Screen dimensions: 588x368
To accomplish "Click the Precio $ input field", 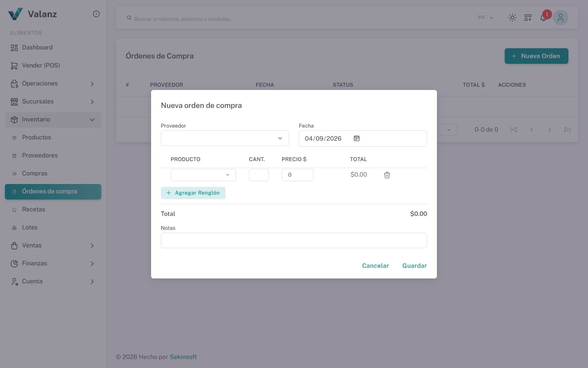I will pyautogui.click(x=298, y=175).
